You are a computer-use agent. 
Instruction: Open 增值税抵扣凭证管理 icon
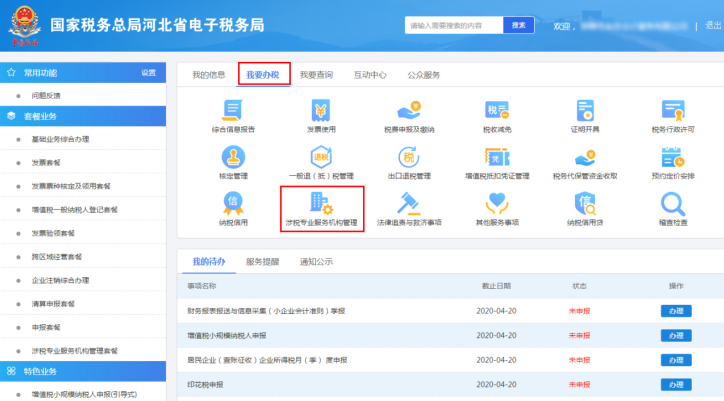tap(497, 157)
